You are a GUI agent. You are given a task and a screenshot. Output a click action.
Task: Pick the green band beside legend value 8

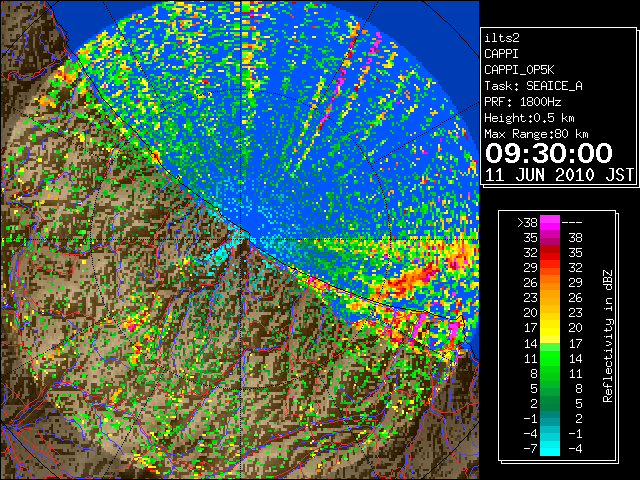point(550,373)
